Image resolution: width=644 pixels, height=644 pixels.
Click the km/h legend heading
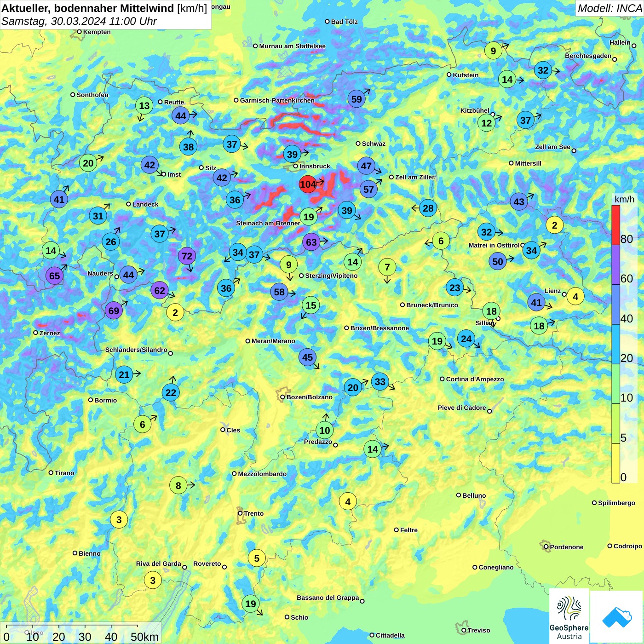pyautogui.click(x=624, y=199)
